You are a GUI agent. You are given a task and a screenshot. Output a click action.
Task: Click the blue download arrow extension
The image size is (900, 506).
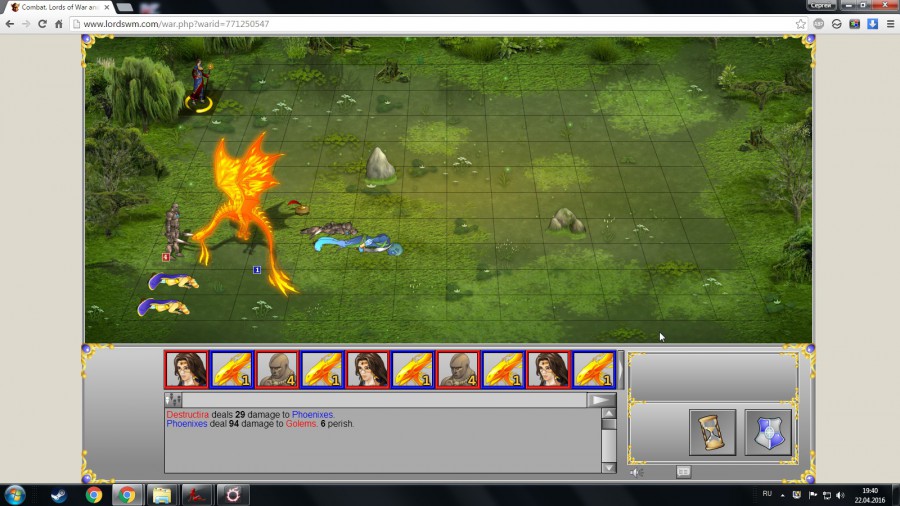[872, 24]
